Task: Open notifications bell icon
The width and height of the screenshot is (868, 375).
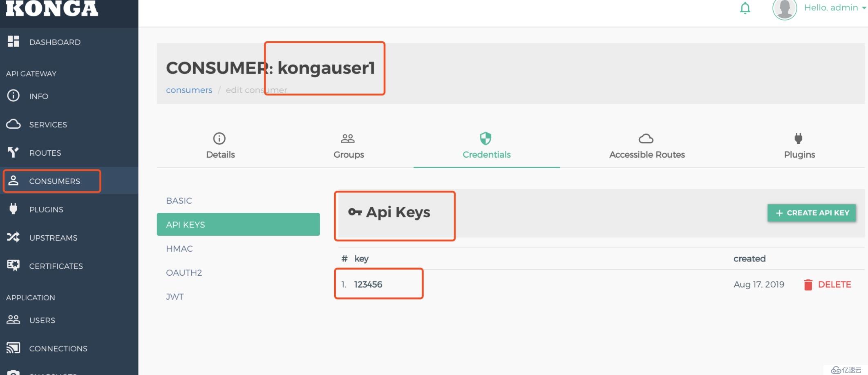Action: [745, 8]
